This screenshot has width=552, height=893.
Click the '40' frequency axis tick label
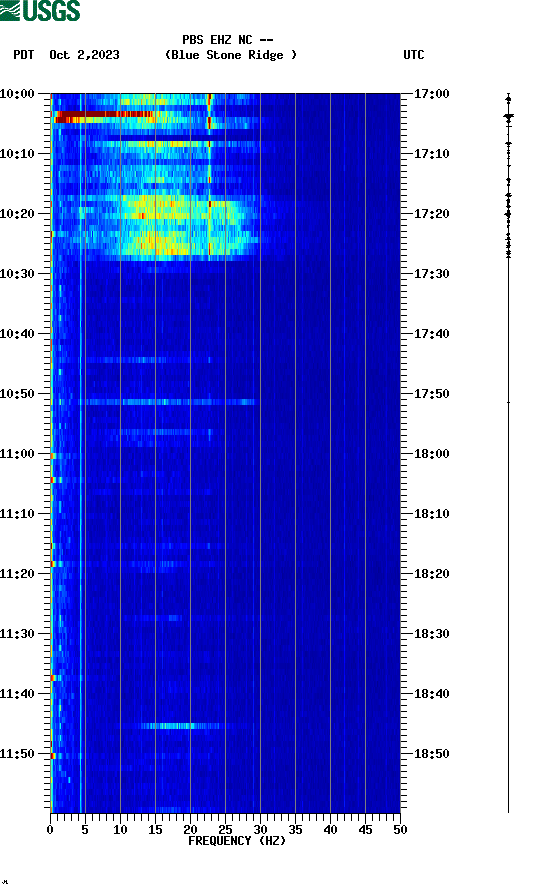(330, 830)
